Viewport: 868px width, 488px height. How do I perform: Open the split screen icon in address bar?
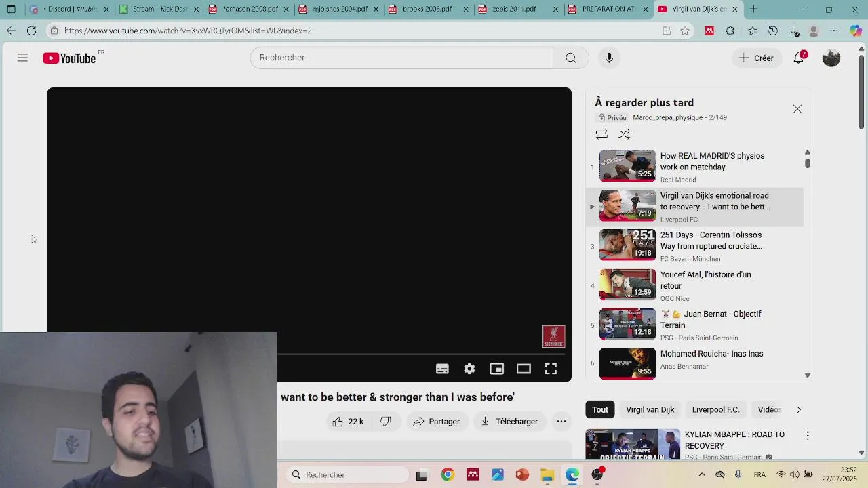pos(667,30)
